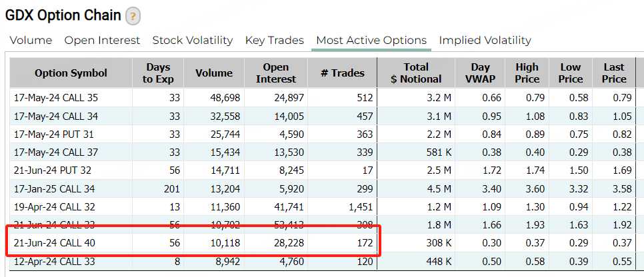Open the GDX Option Chain help icon
This screenshot has height=277, width=644.
(133, 17)
